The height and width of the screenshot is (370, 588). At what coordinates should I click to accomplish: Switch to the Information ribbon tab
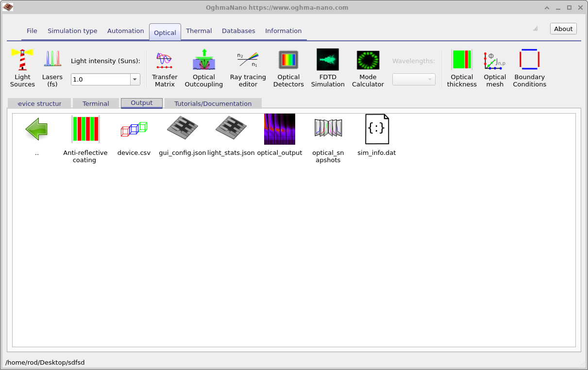click(x=284, y=31)
